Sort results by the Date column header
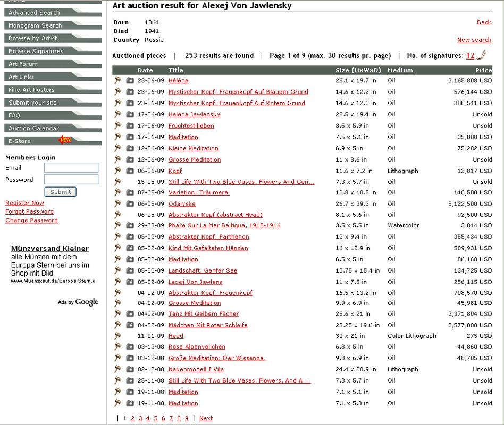 click(145, 70)
